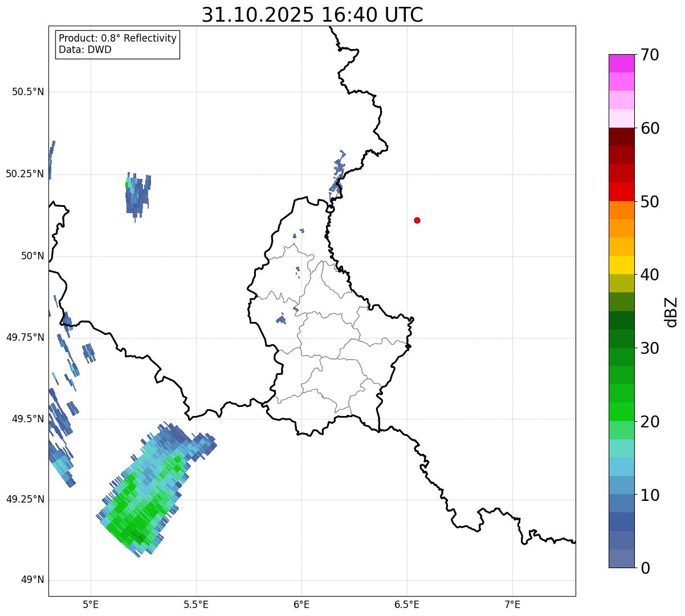Pick the bottom slate-blue colorbar segment near 0
685x616 pixels.
pyautogui.click(x=622, y=558)
